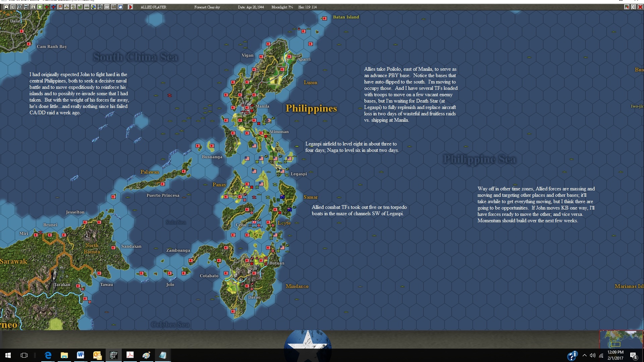The height and width of the screenshot is (362, 644).
Task: Click the green star toolbar icon
Action: pyautogui.click(x=40, y=7)
